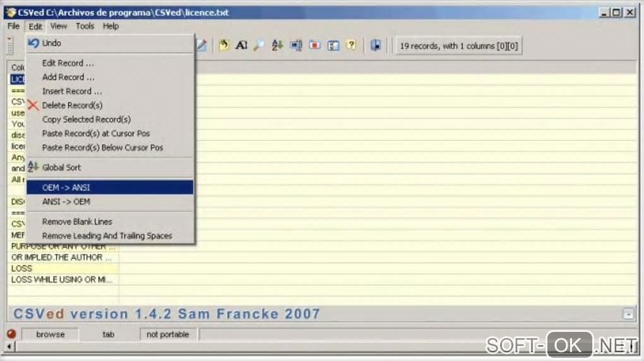Click the '19 records, with 1 columns' info box
The image size is (644, 361).
pos(459,46)
